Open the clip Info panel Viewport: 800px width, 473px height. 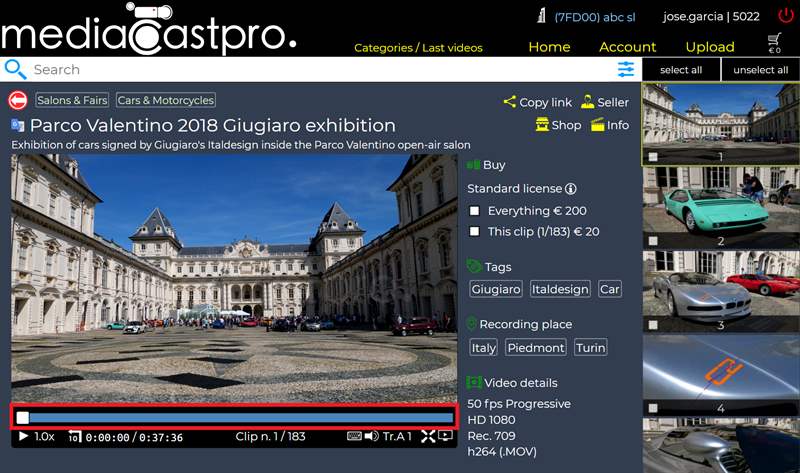[x=610, y=125]
